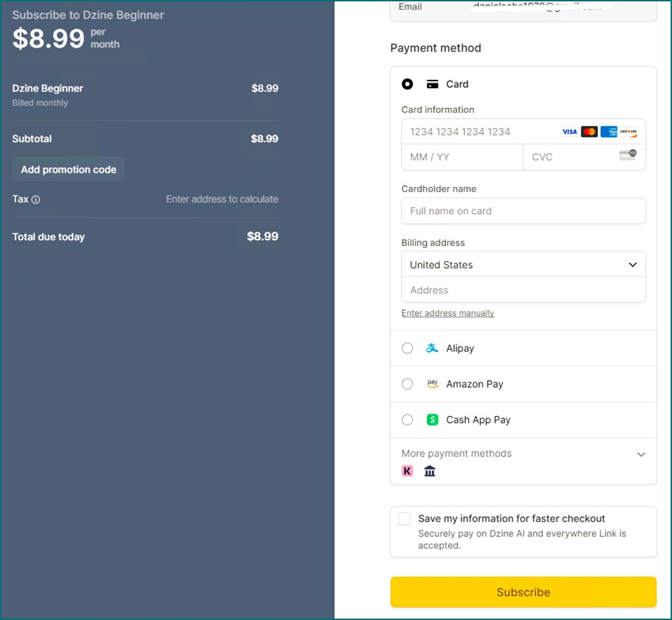Click the Total due today amount $8.99
The height and width of the screenshot is (620, 672).
[262, 236]
